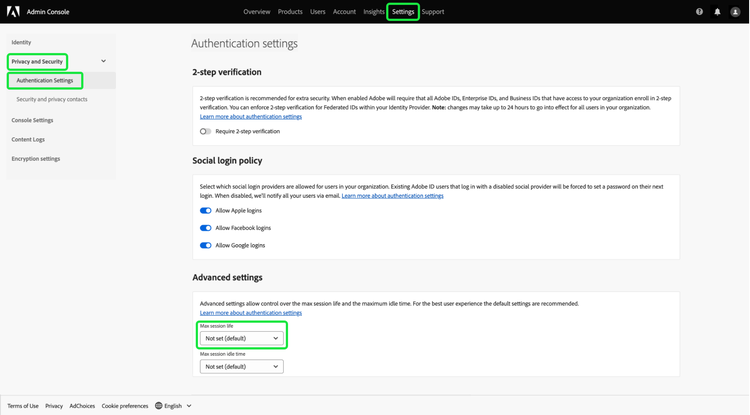The width and height of the screenshot is (750, 415).
Task: Select the Account tab
Action: 344,11
